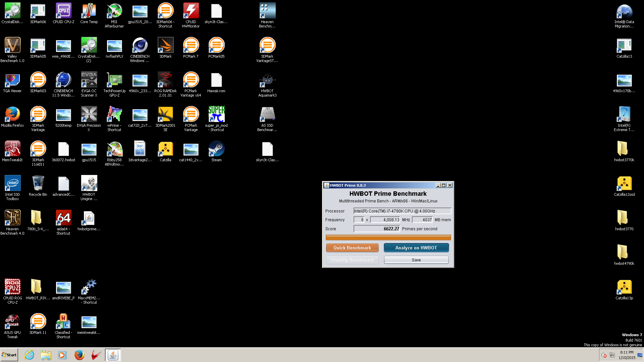This screenshot has height=362, width=644.
Task: Open the Hawaii.rom file
Action: [x=216, y=82]
